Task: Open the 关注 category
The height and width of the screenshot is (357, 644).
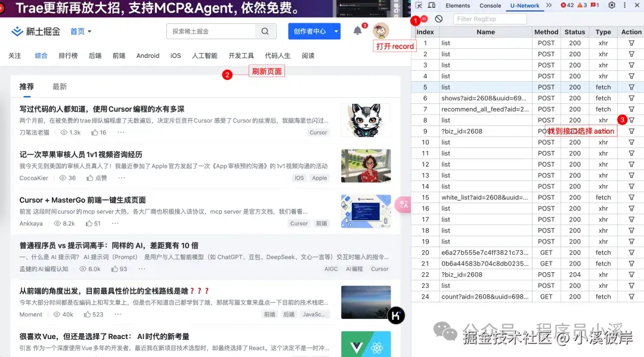Action: coord(15,56)
